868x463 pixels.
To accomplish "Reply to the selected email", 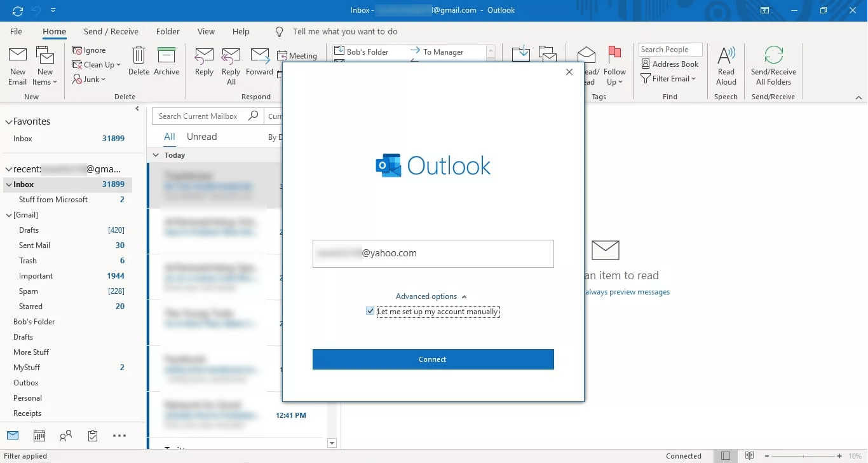I will coord(204,62).
